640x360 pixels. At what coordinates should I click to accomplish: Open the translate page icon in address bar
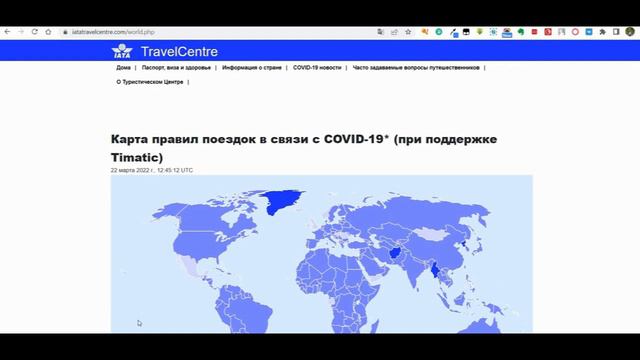point(380,32)
